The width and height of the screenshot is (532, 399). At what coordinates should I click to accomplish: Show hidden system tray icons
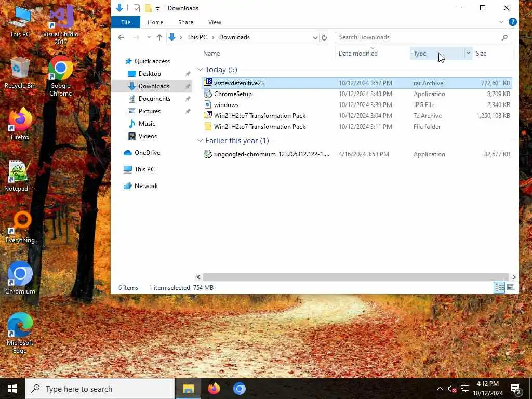point(440,389)
